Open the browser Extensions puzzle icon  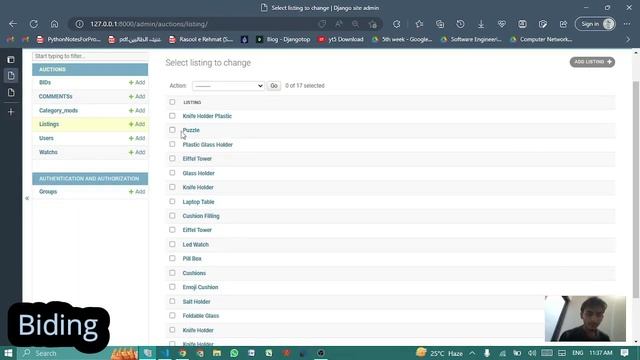pyautogui.click(x=397, y=24)
